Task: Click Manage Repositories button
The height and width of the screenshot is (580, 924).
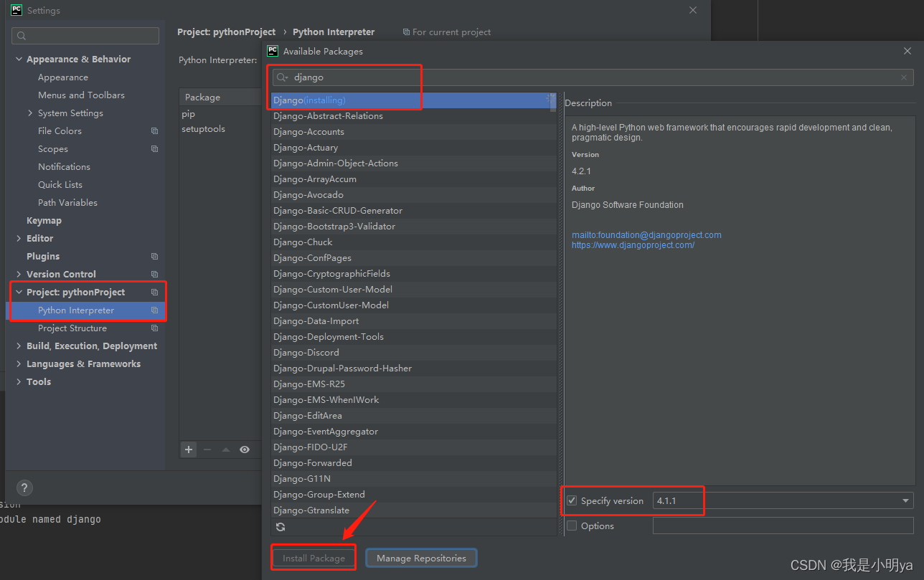Action: point(421,558)
